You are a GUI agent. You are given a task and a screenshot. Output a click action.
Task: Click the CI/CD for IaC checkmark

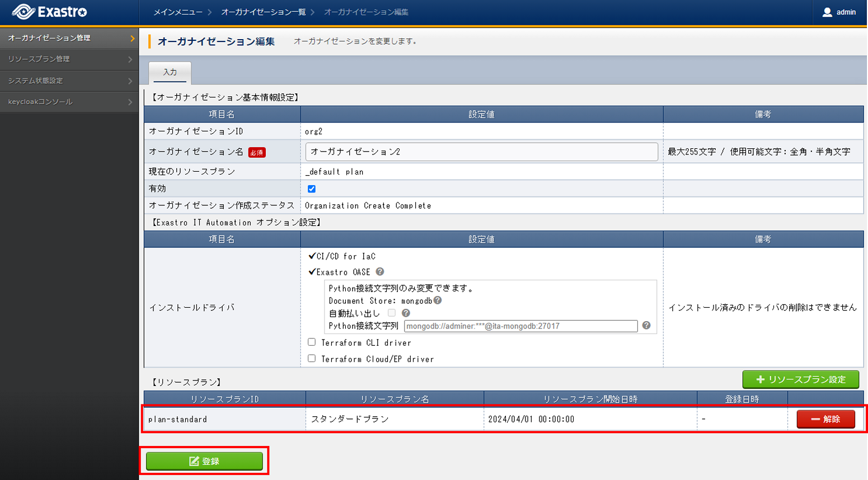tap(312, 256)
